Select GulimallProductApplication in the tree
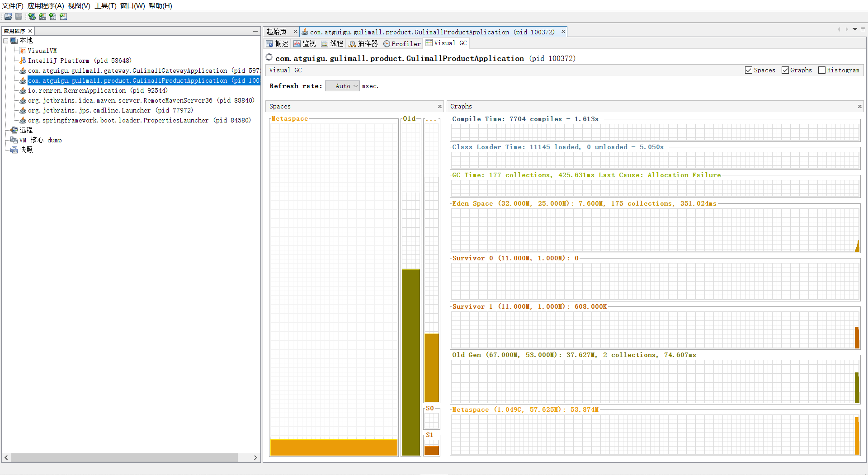 point(144,80)
